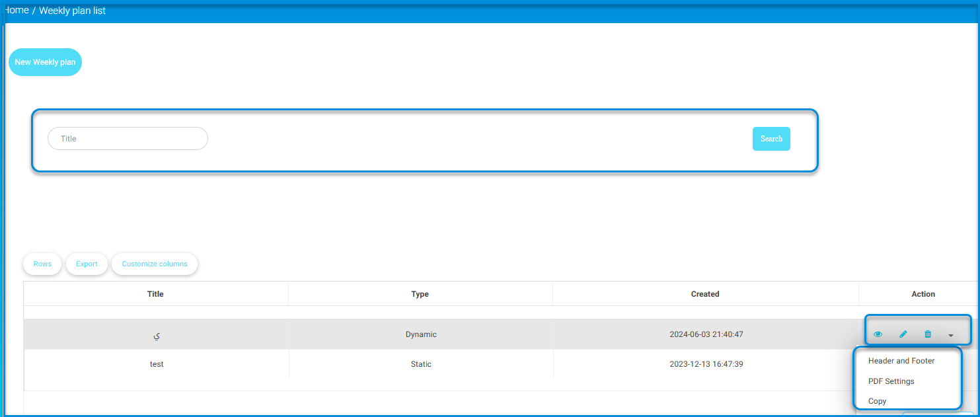980x417 pixels.
Task: Select date 2024-06-03 21:40:47 cell
Action: [x=706, y=334]
